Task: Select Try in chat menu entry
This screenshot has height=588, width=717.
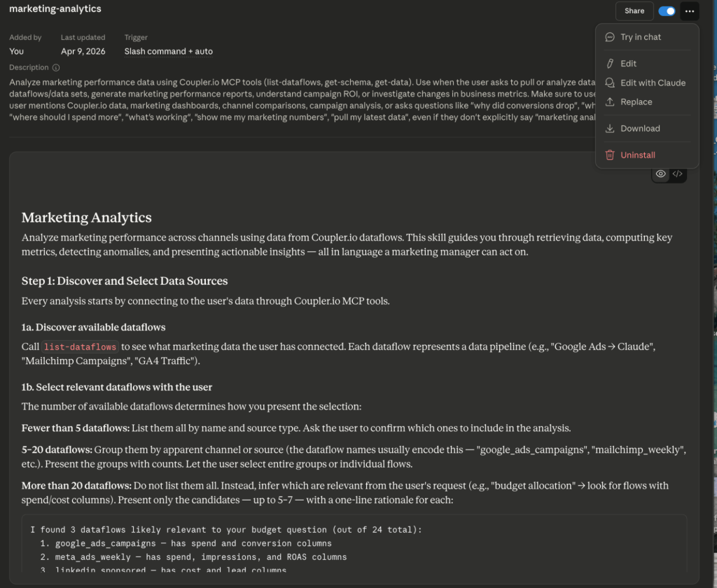Action: pos(641,37)
